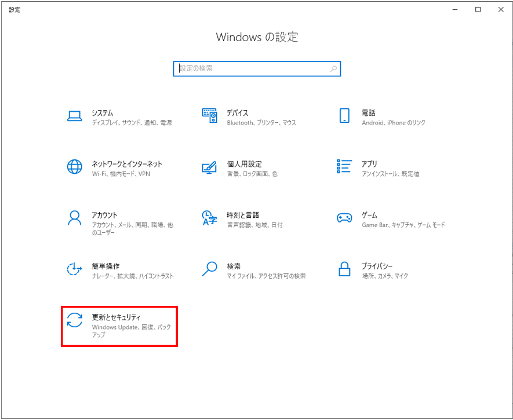
Task: Click the text ナレーター、拡大鏡、ハイコントラスト
Action: (133, 276)
